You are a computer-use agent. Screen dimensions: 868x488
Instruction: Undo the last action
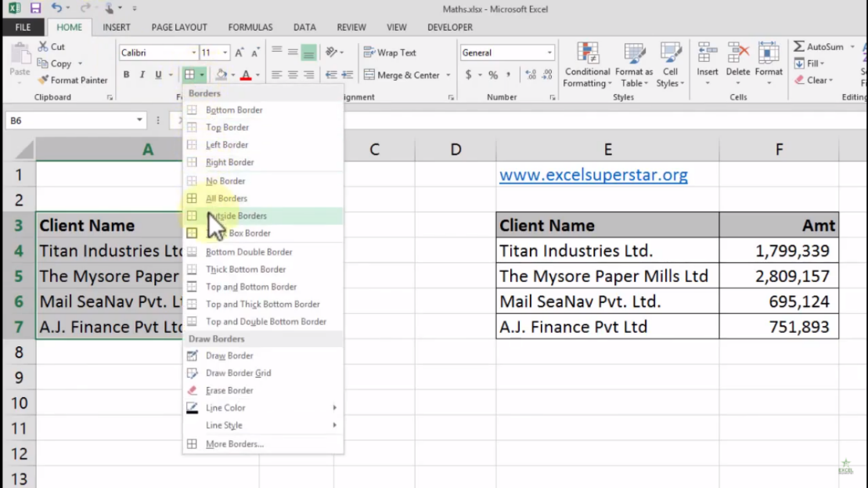pos(56,8)
